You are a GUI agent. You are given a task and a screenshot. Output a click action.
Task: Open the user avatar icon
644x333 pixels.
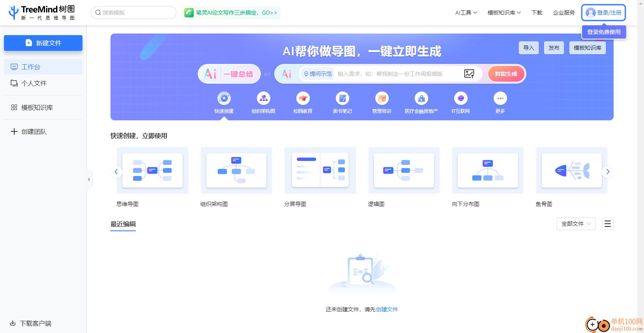[x=590, y=13]
